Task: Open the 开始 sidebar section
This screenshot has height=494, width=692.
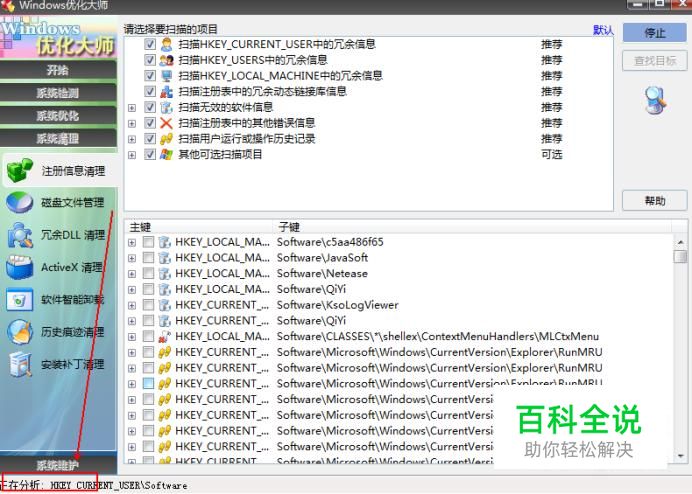Action: [x=58, y=70]
